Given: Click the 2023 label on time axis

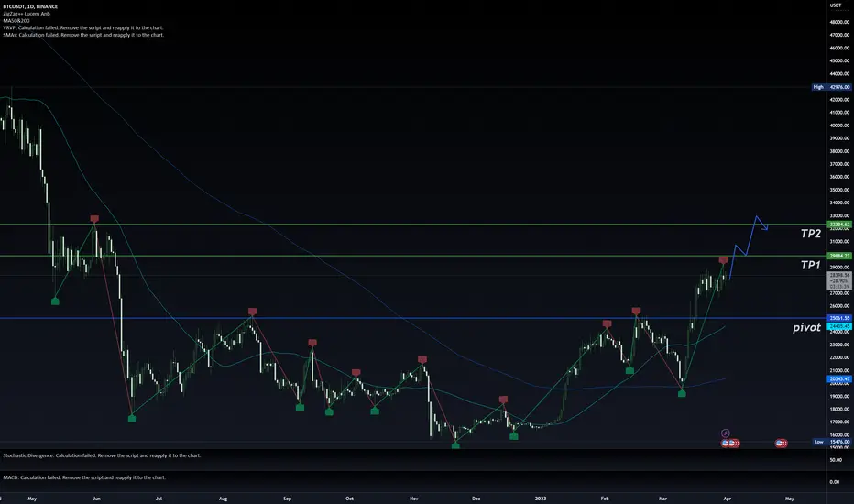Looking at the screenshot, I should coord(541,499).
